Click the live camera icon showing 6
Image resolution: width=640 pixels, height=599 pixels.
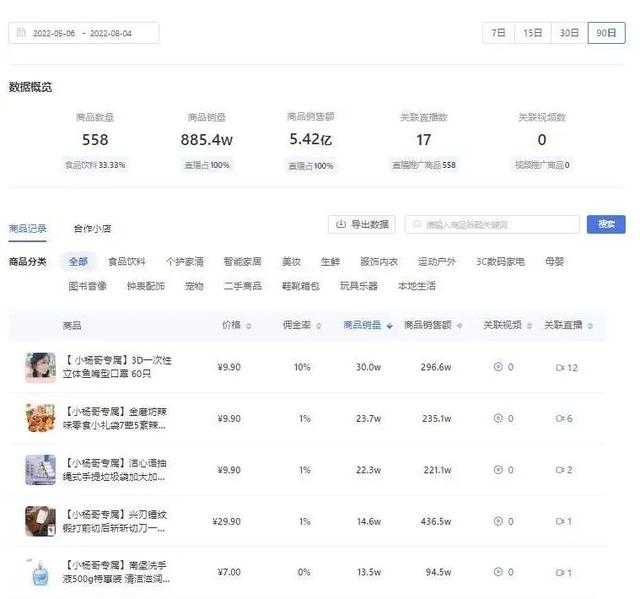pos(559,418)
